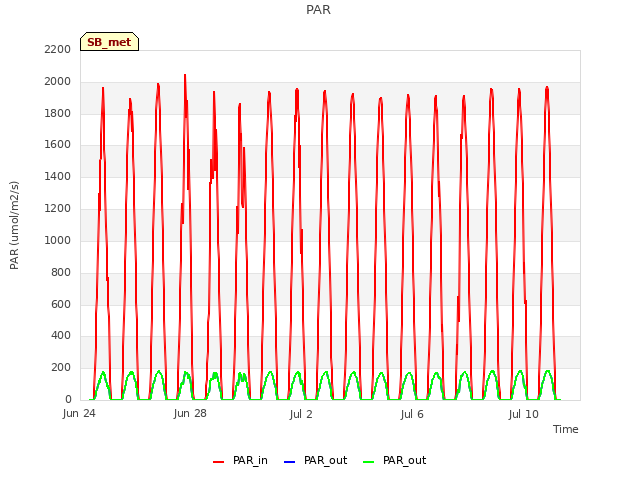The width and height of the screenshot is (640, 480).
Task: Click the Jul 10 x-axis tick label
Action: (x=523, y=414)
